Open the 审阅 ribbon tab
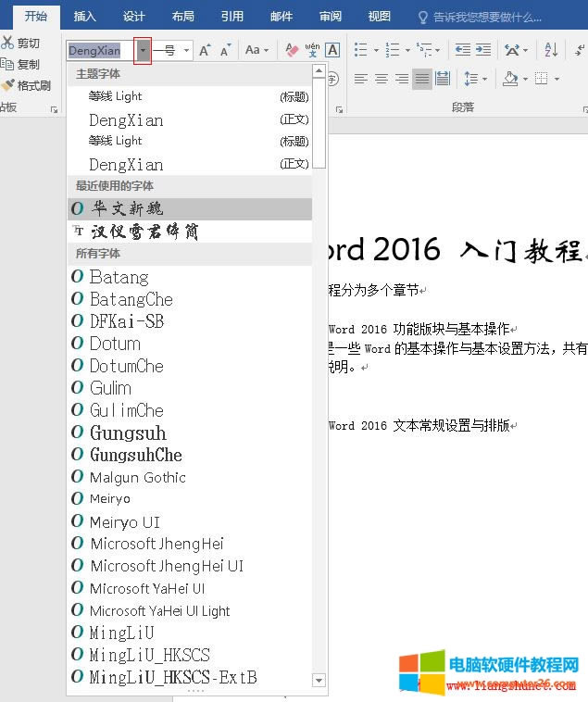The width and height of the screenshot is (588, 702). 330,17
